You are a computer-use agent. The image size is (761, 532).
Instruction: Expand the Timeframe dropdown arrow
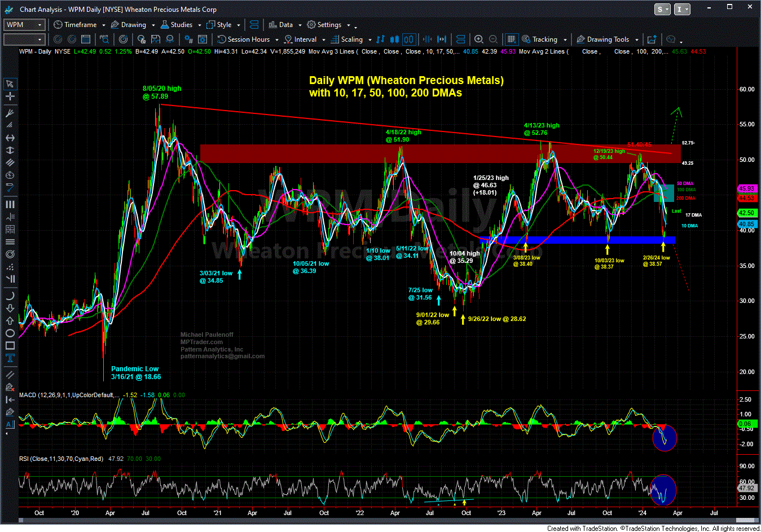tap(103, 25)
